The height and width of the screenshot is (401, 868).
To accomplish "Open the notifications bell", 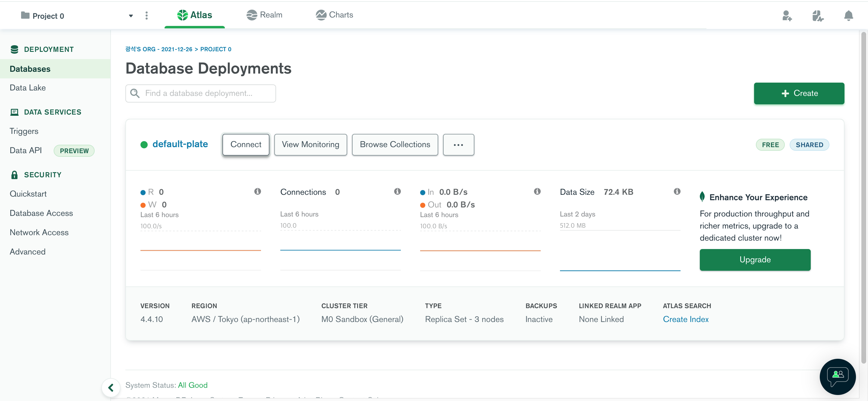I will [848, 15].
